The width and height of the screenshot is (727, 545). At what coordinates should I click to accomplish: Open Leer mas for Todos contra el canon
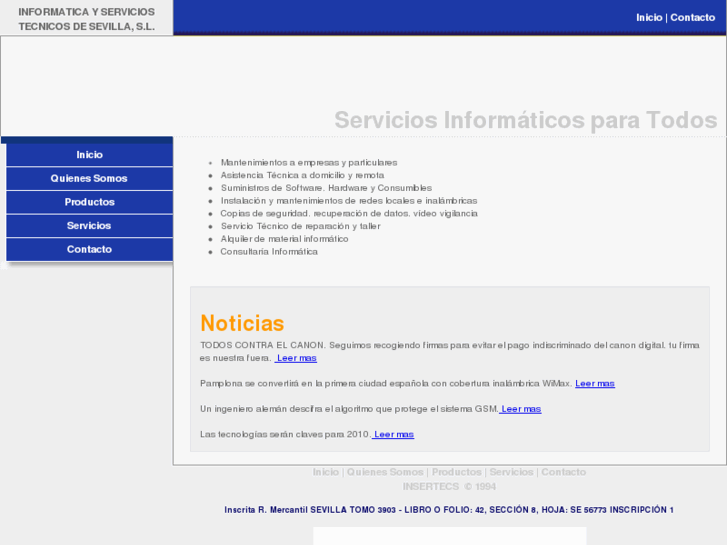tap(296, 358)
